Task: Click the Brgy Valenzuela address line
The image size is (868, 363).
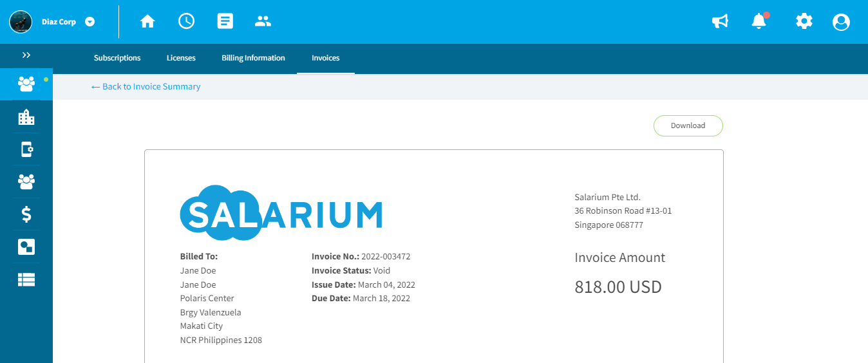Action: tap(211, 312)
